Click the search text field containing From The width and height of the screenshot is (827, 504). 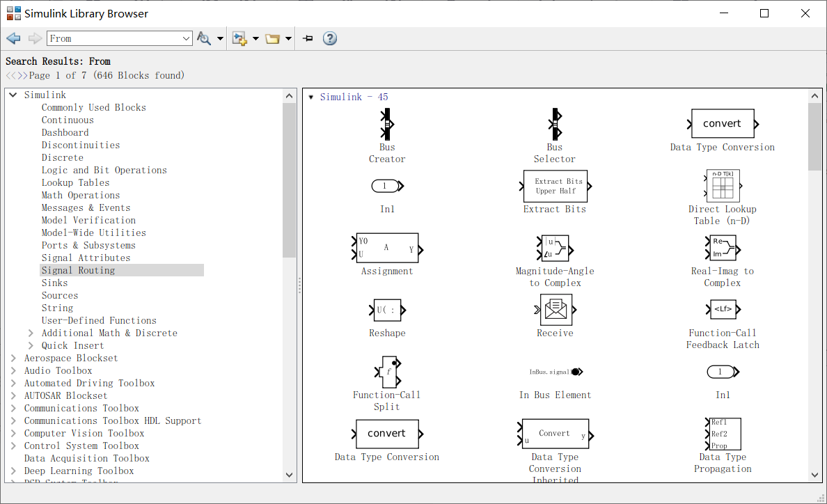pyautogui.click(x=113, y=38)
